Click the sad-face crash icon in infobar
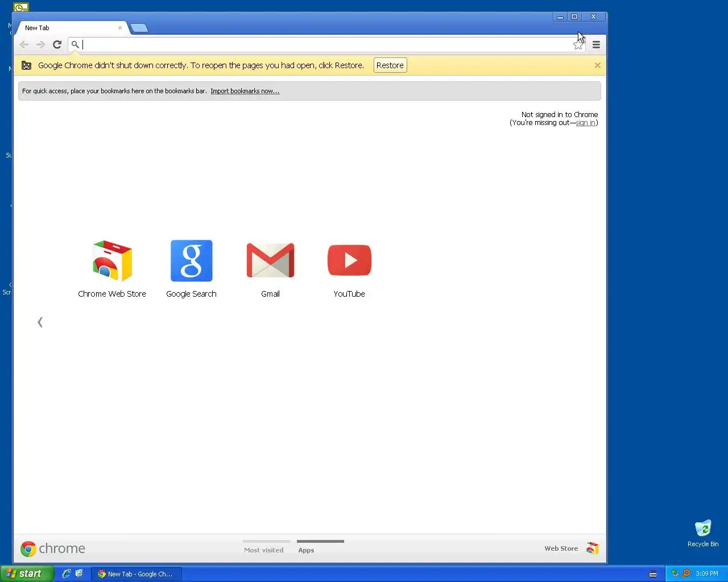The width and height of the screenshot is (728, 582). pyautogui.click(x=26, y=65)
